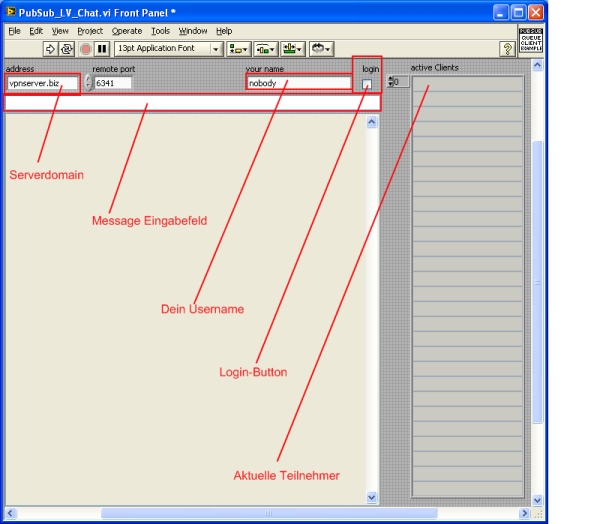Click the Run Continuously button
Viewport: 600px width, 524px height.
tap(67, 49)
